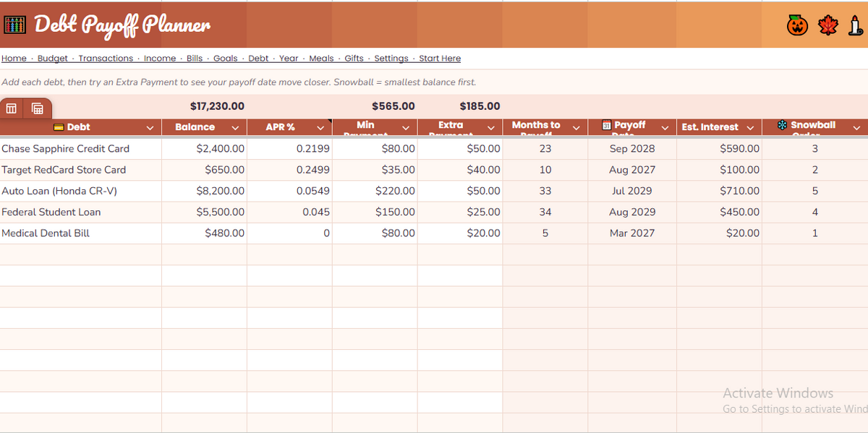Select the $590.00 estimated interest cell
This screenshot has width=868, height=433.
[x=719, y=148]
